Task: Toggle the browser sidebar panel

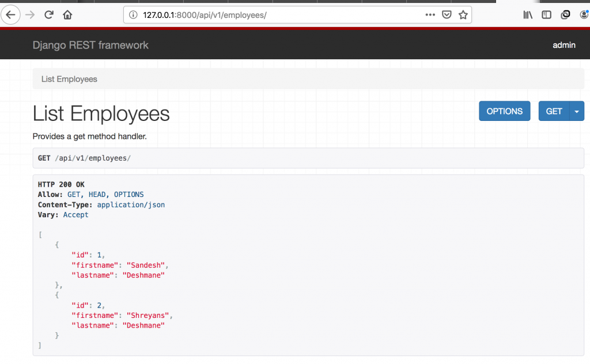Action: coord(546,14)
